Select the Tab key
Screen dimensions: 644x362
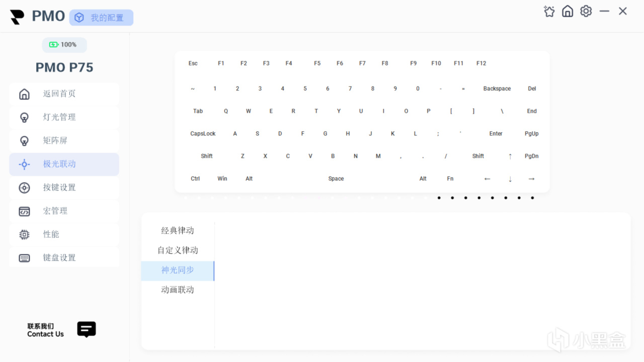tap(198, 111)
